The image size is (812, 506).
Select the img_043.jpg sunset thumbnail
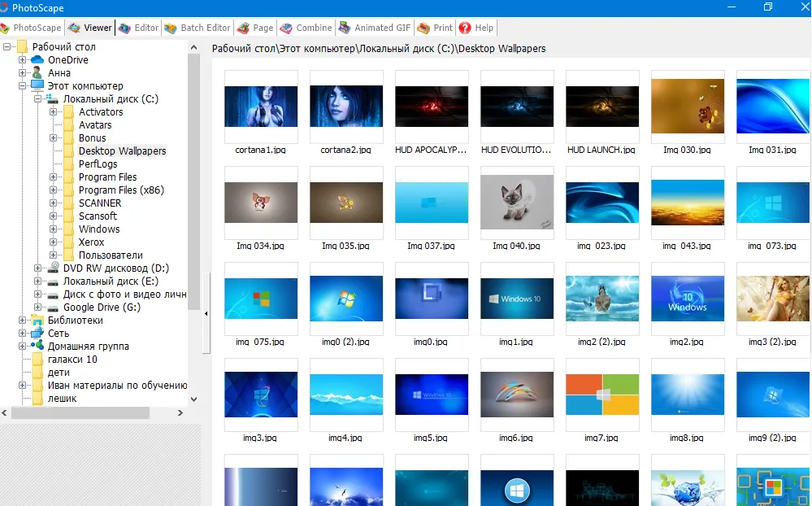pyautogui.click(x=688, y=203)
